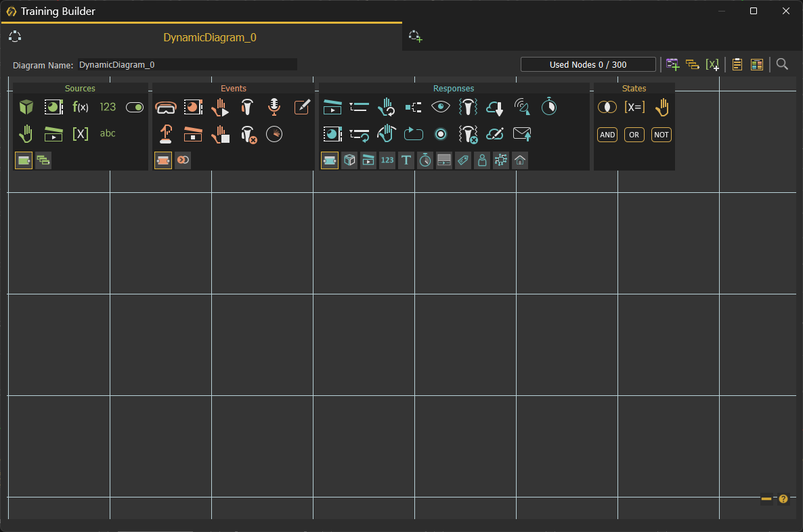Screen dimensions: 803x532
Task: Toggle the Events orange node filter
Action: (163, 160)
